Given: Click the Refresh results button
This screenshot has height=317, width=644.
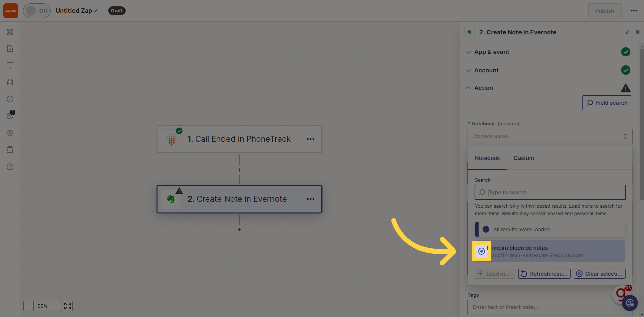Looking at the screenshot, I should click(x=544, y=274).
